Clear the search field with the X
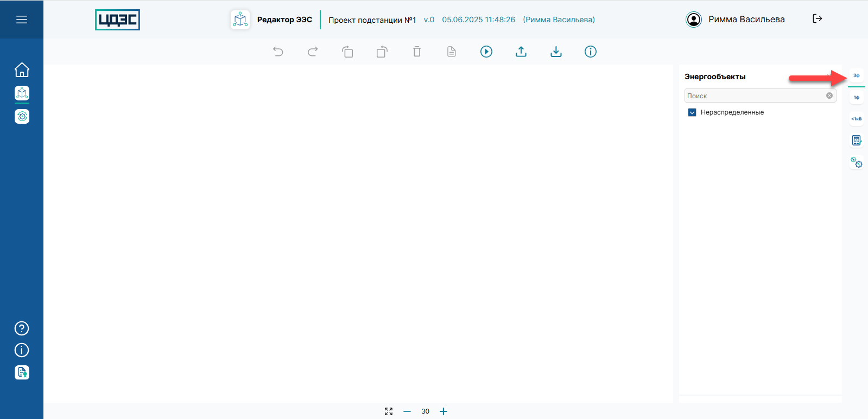868x419 pixels. [829, 96]
